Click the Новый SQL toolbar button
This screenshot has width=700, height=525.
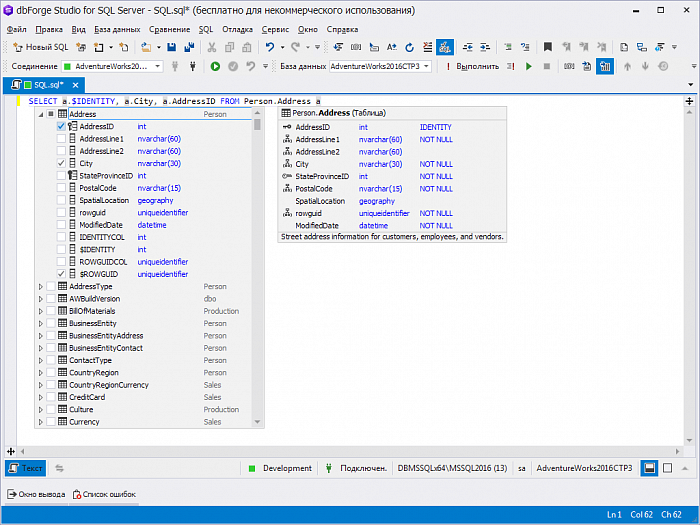click(x=41, y=47)
